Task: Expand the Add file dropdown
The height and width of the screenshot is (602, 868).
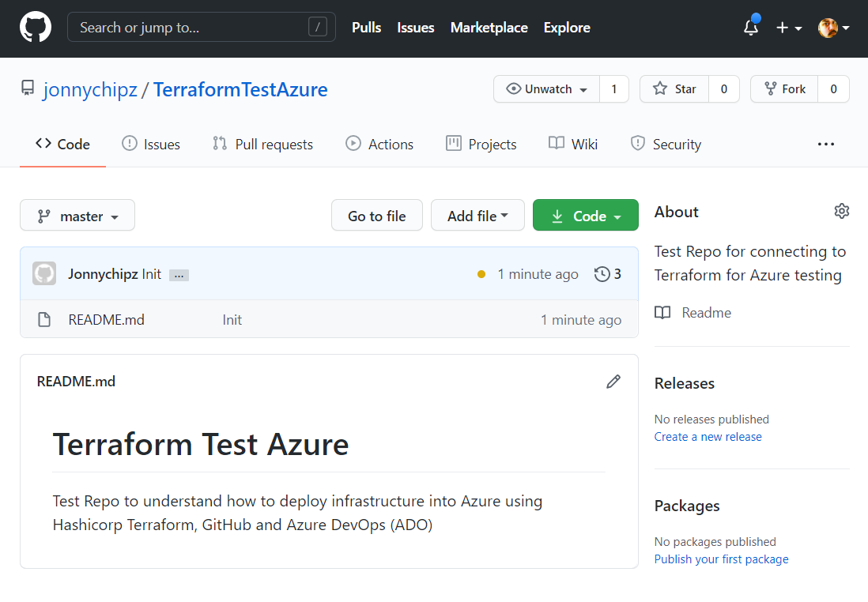Action: pos(477,216)
